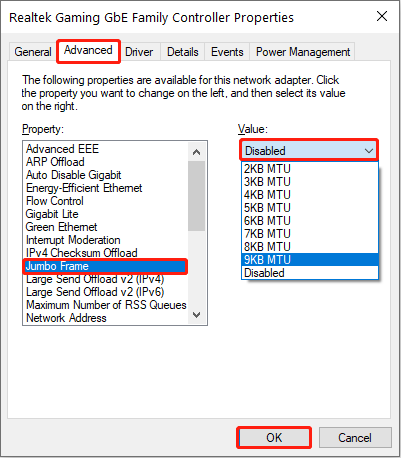Choose 3KB MTU option
Screen dimensions: 401x458
(310, 182)
